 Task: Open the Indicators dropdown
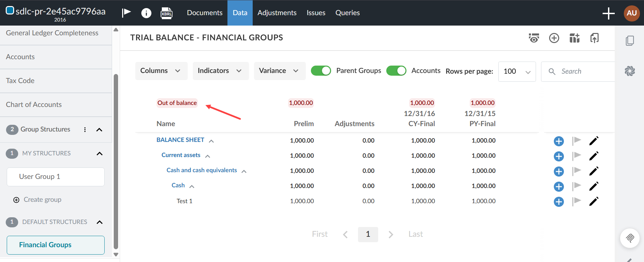click(x=221, y=71)
